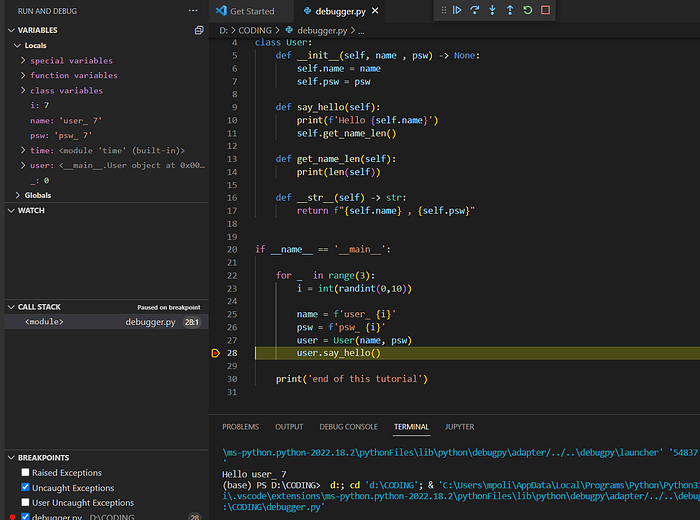Viewport: 700px width, 520px height.
Task: Expand function variables
Action: 23,75
